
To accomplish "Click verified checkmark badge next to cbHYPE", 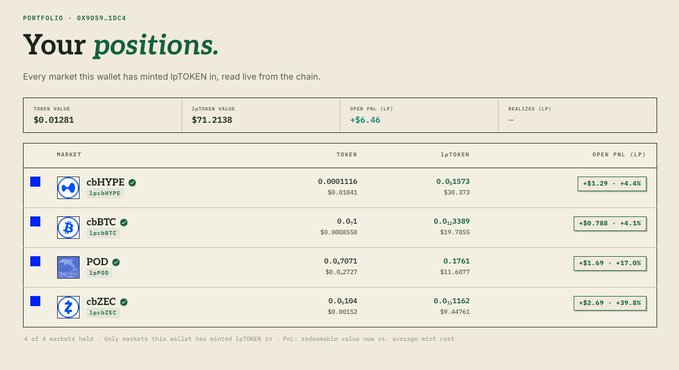I will click(132, 182).
